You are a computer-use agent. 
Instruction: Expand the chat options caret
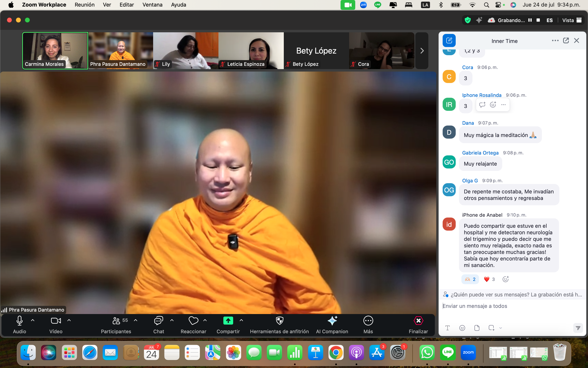pos(172,321)
